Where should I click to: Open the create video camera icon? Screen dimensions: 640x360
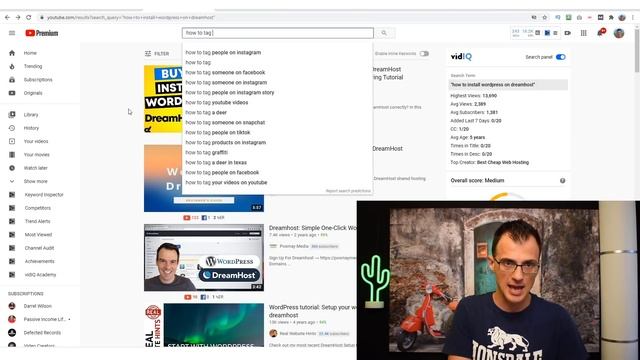(x=568, y=33)
